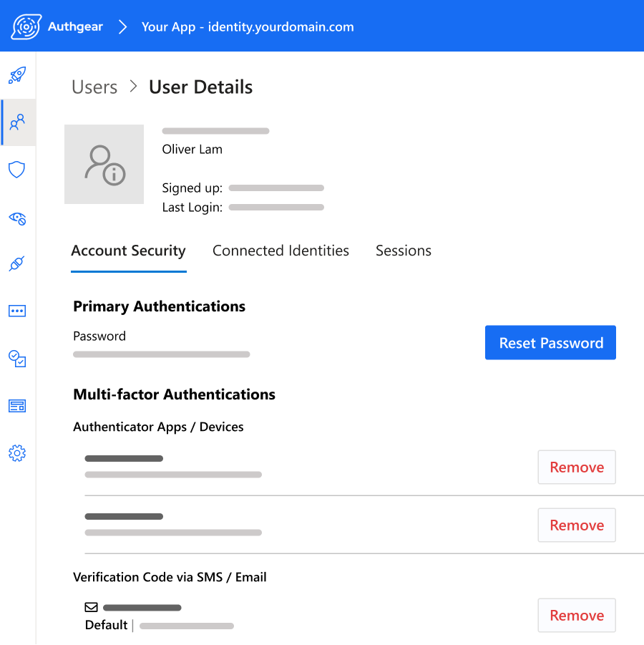
Task: Open the shield-shaped Authentication section icon
Action: click(17, 170)
